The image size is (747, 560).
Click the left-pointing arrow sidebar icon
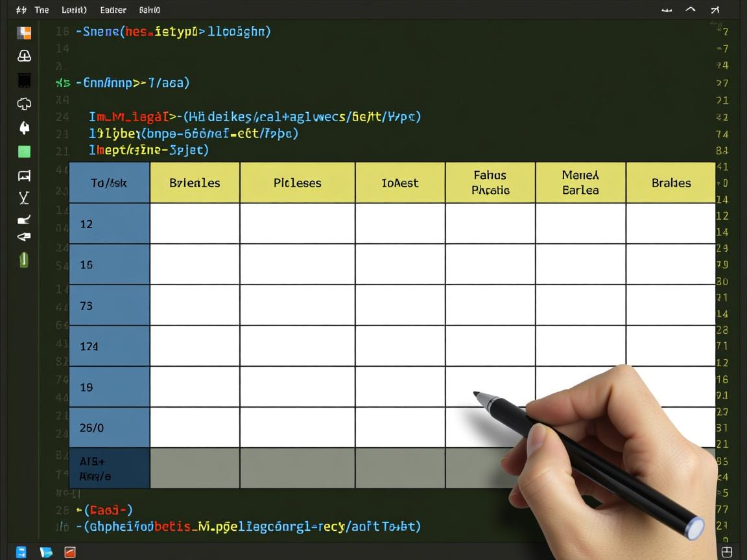[24, 237]
